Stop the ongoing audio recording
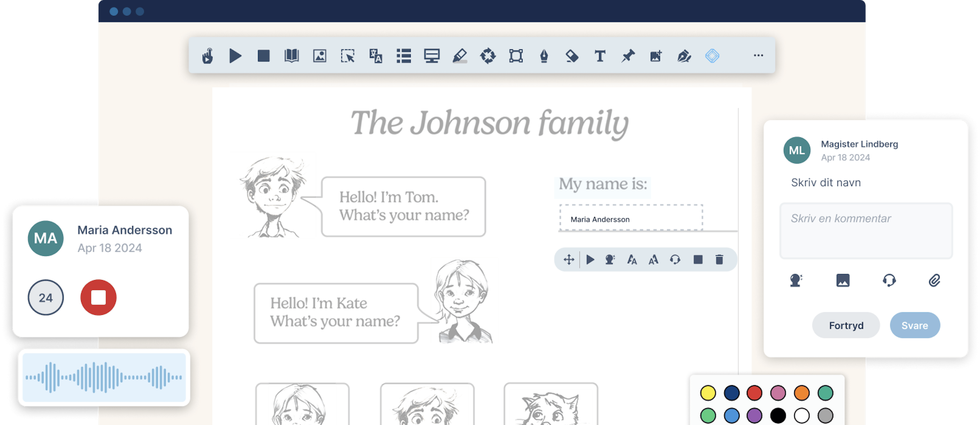 [98, 298]
